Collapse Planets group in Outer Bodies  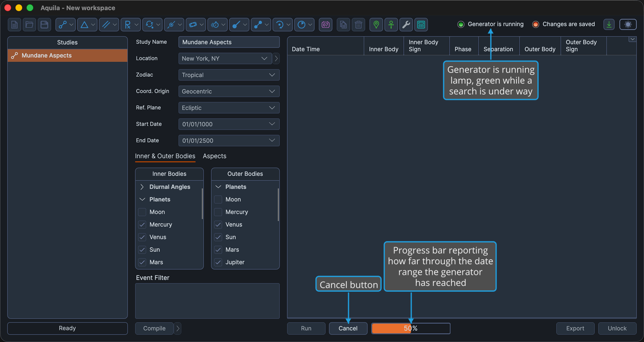(218, 187)
